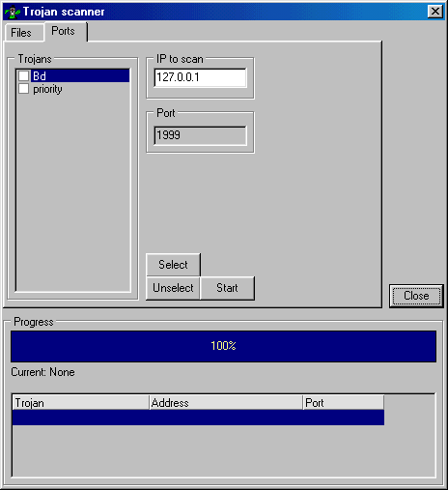This screenshot has width=448, height=490.
Task: Click empty area of the Trojans list
Action: point(73,193)
